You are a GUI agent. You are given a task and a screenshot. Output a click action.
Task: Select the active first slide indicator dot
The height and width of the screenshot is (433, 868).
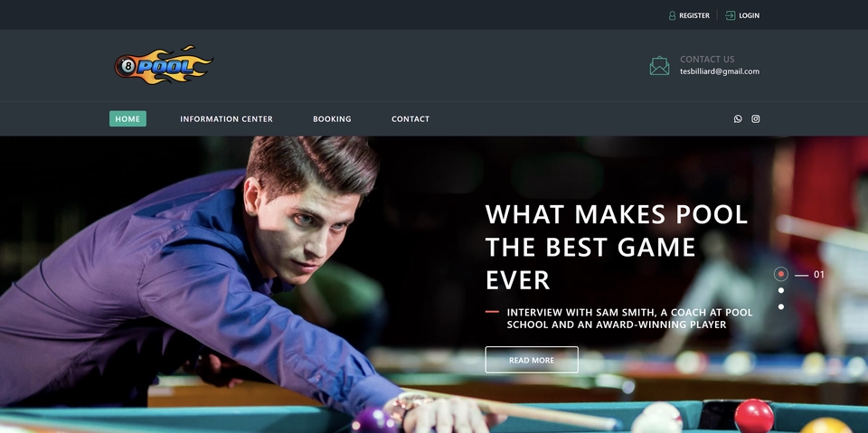[x=780, y=274]
